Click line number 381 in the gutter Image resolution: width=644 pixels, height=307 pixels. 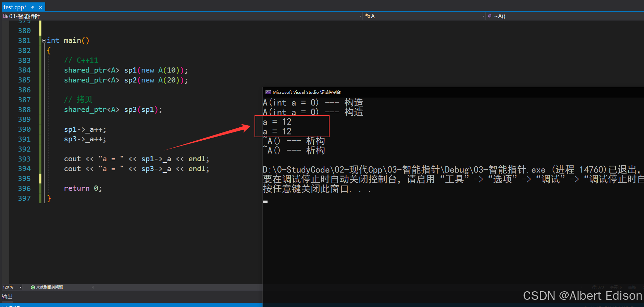(x=24, y=41)
